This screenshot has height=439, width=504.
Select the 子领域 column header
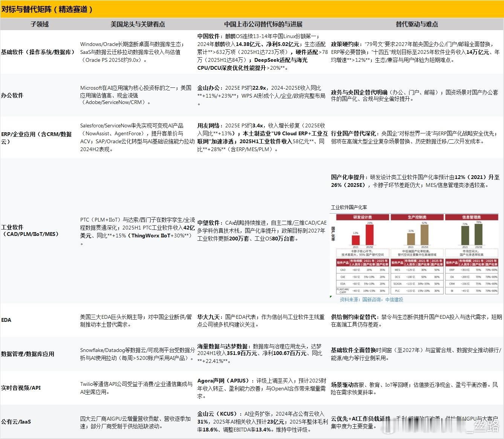(x=40, y=24)
